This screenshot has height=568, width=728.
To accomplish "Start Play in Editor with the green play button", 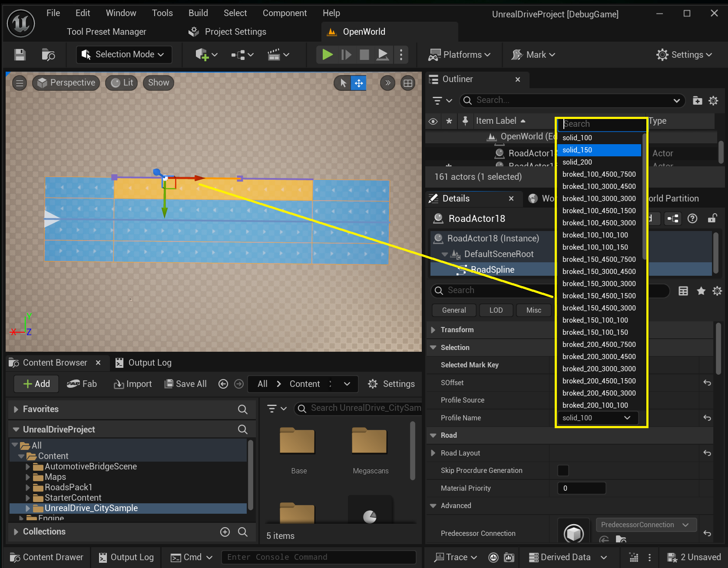I will [328, 55].
